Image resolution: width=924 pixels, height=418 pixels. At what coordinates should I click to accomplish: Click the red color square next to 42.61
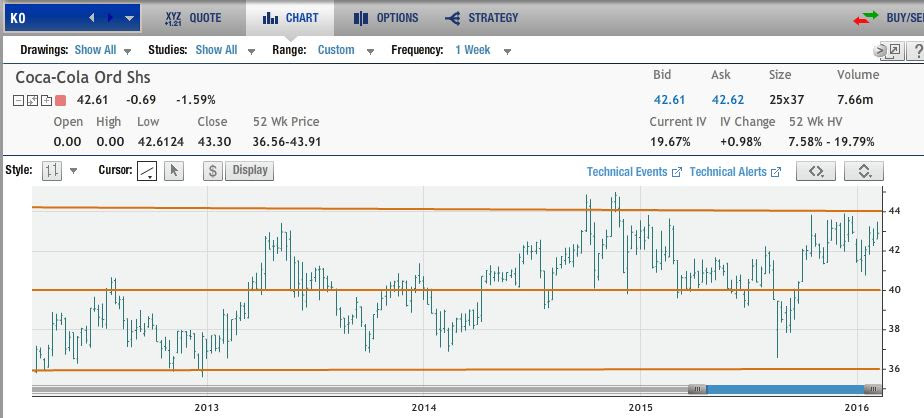click(60, 100)
